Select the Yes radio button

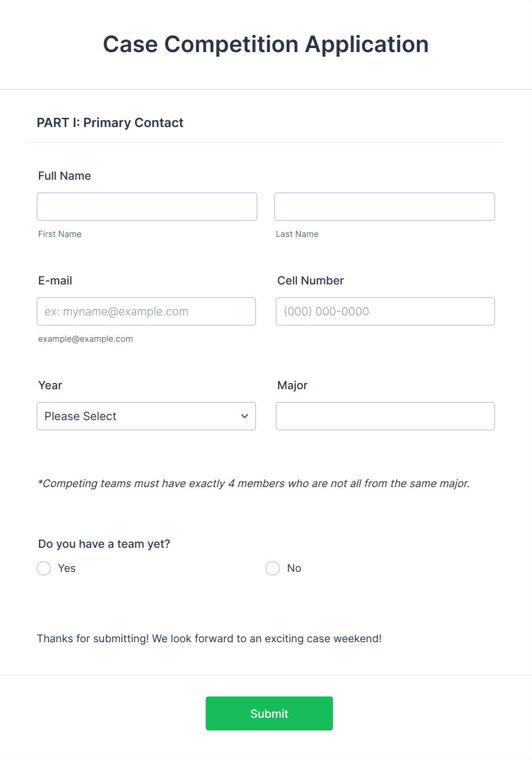coord(44,568)
